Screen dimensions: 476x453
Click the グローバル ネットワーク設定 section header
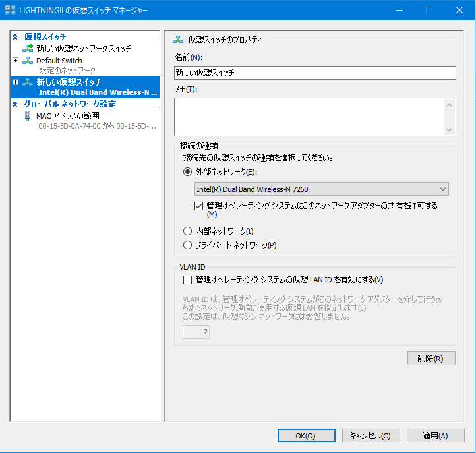click(x=85, y=104)
